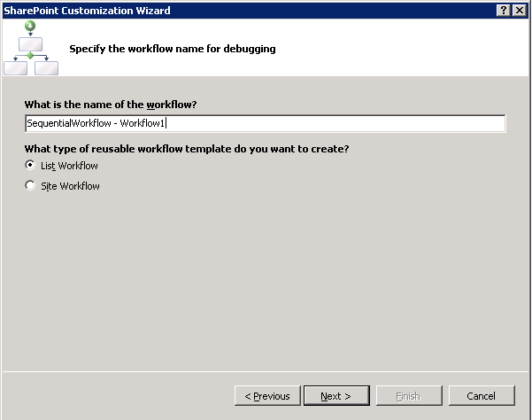The image size is (532, 420).
Task: Select the List Workflow radio button
Action: click(31, 166)
